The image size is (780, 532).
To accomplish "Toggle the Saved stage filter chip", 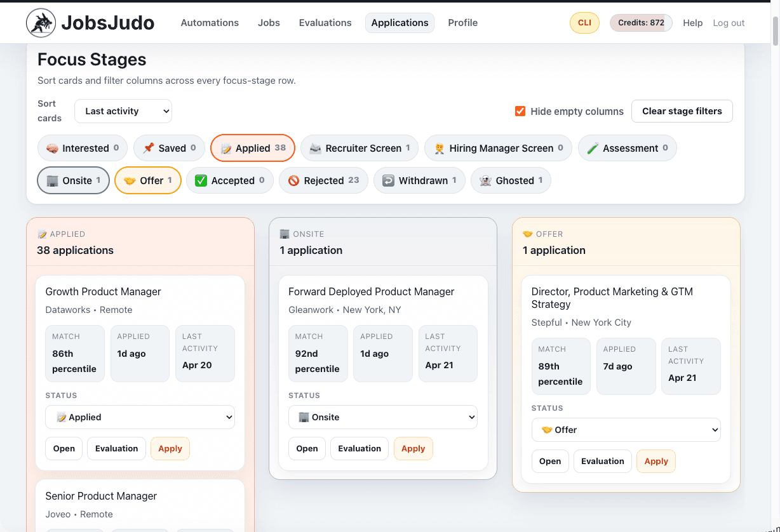I will 169,148.
